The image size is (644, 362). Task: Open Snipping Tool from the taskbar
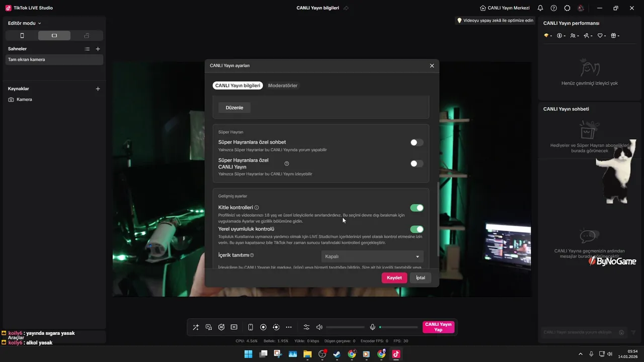[x=278, y=354]
